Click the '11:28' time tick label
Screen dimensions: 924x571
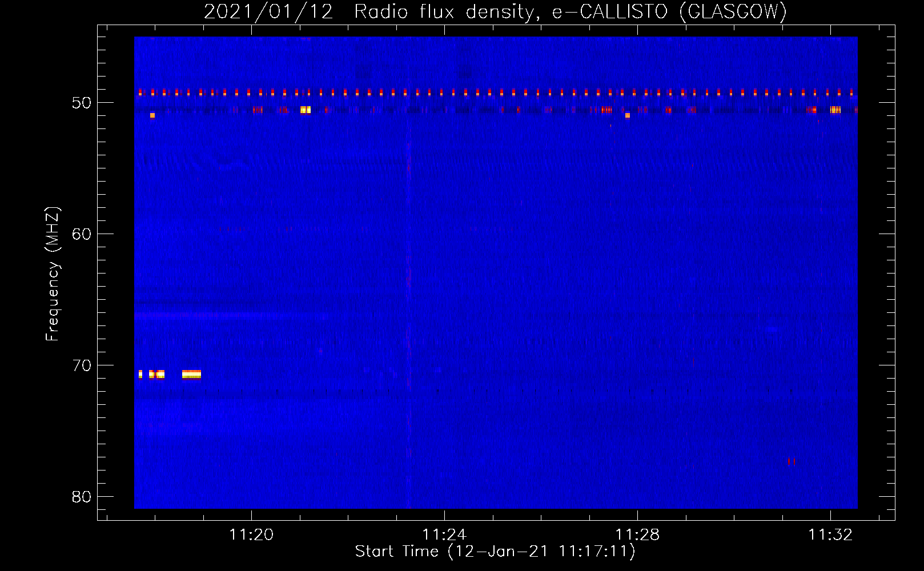coord(637,534)
